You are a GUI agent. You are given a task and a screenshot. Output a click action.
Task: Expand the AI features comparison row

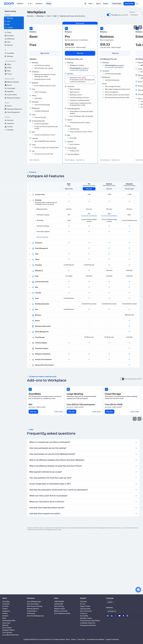coord(30,243)
